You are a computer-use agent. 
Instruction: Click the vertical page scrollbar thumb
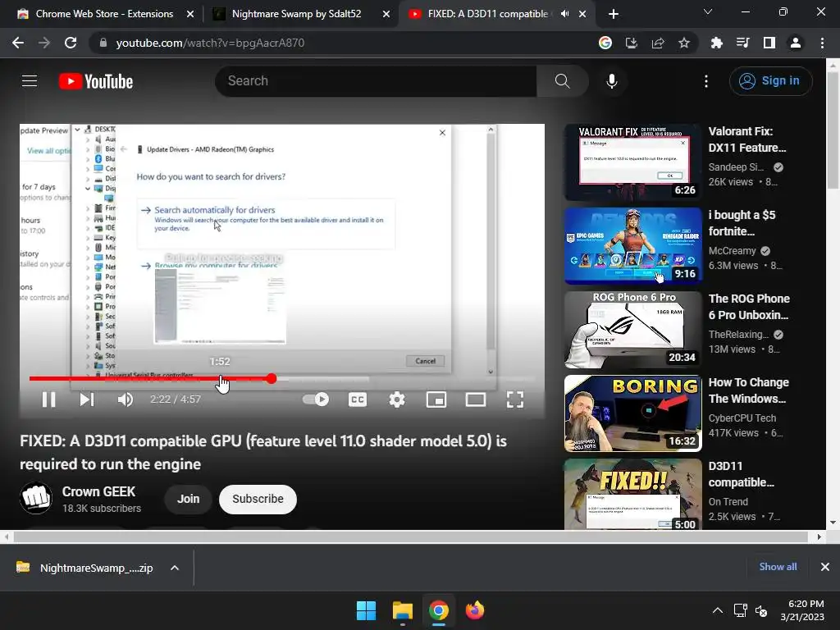click(x=833, y=130)
